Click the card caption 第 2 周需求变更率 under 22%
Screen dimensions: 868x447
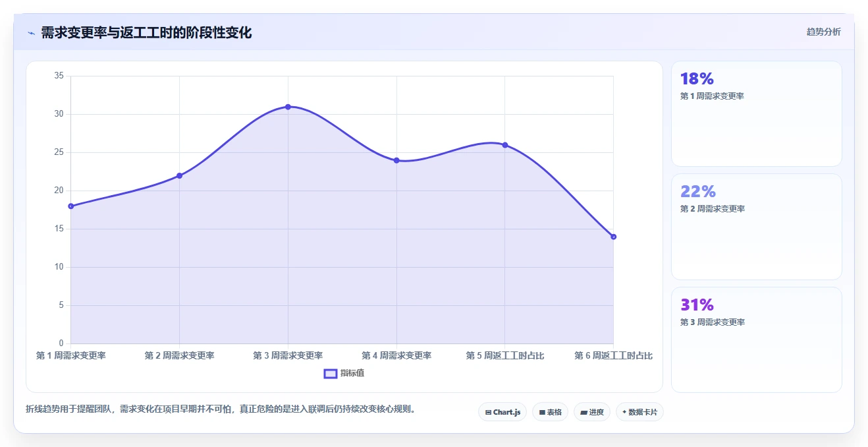coord(712,209)
